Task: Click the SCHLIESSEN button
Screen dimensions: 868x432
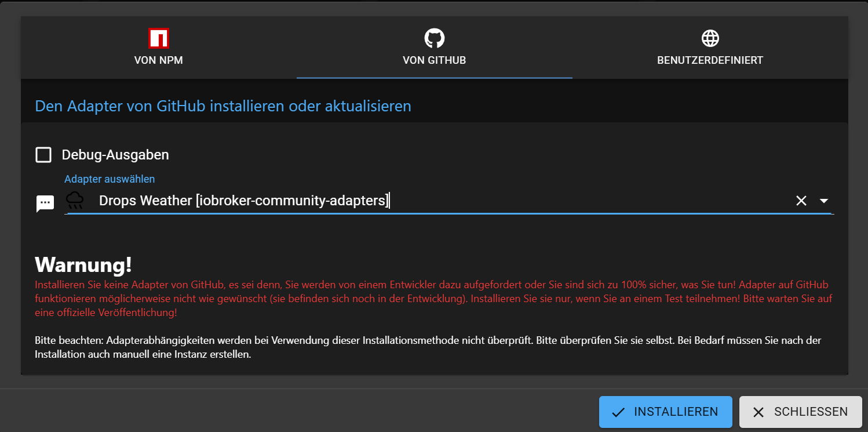Action: coord(800,412)
